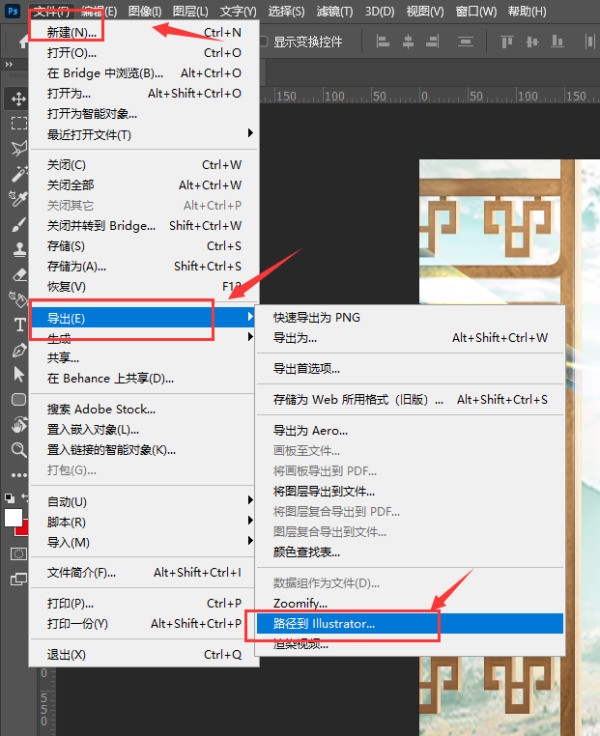600x736 pixels.
Task: Select the Move tool
Action: tap(18, 98)
